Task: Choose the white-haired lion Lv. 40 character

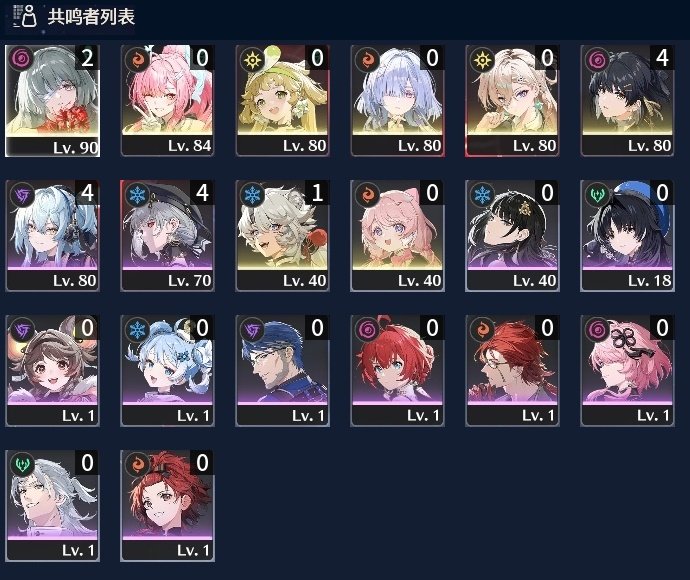Action: [283, 236]
